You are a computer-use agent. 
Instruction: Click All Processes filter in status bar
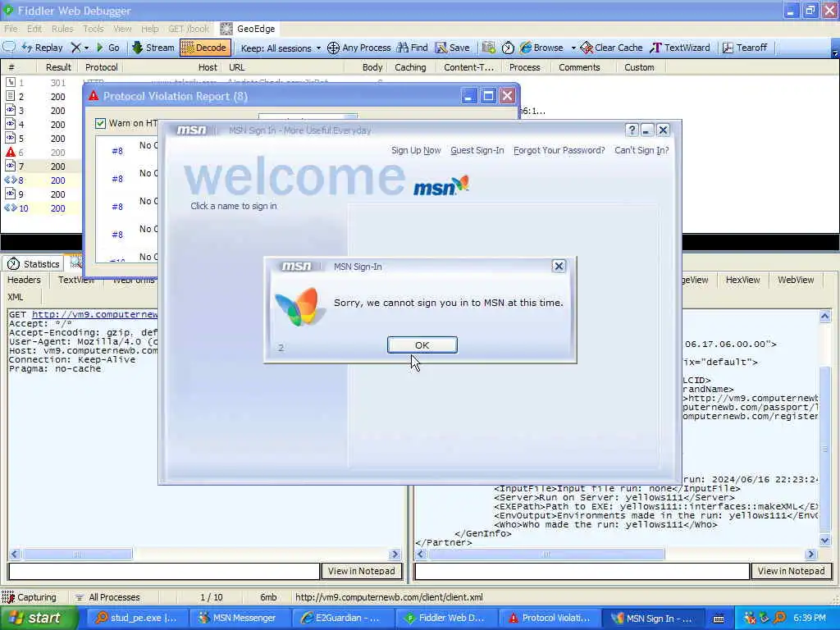click(x=107, y=597)
